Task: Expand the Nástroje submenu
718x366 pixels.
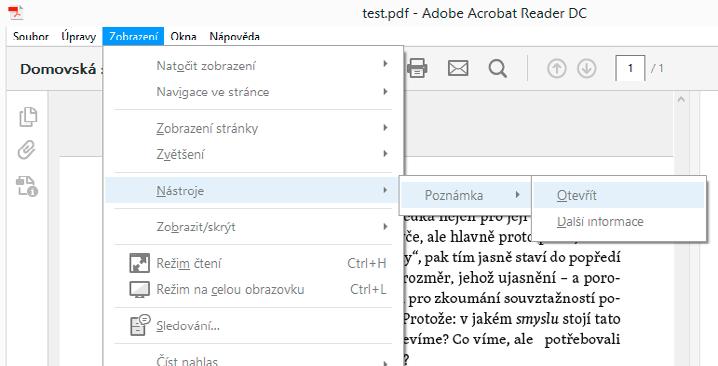Action: tap(252, 191)
